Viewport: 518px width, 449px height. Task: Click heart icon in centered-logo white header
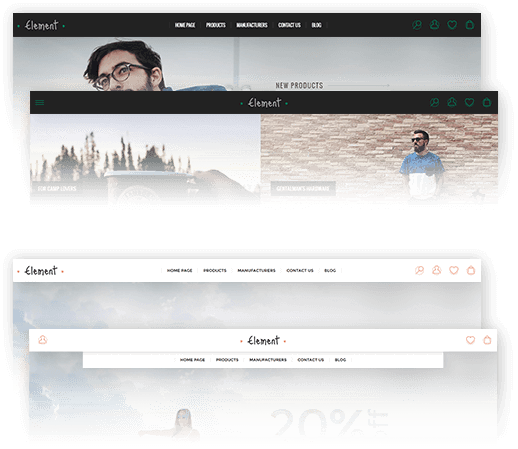470,340
